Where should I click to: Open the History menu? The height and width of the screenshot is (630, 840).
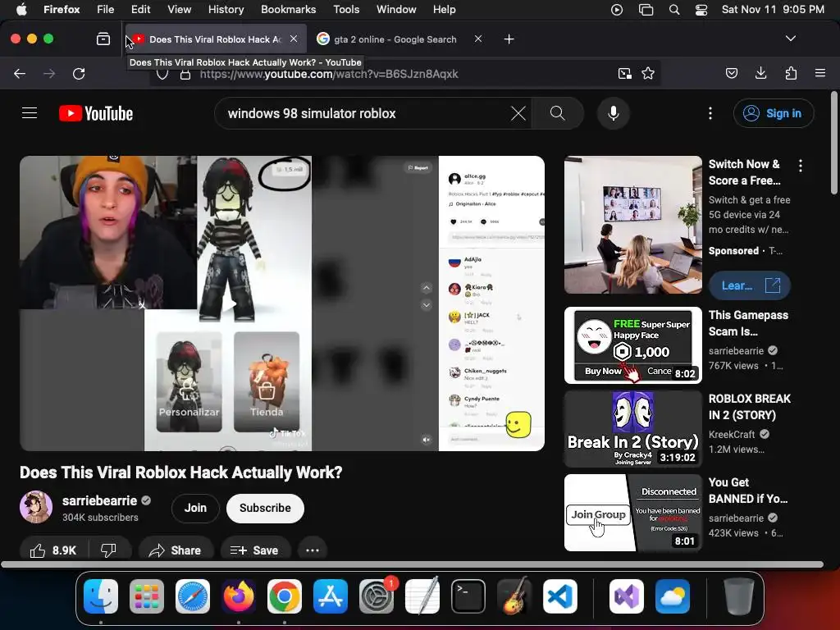pyautogui.click(x=226, y=10)
